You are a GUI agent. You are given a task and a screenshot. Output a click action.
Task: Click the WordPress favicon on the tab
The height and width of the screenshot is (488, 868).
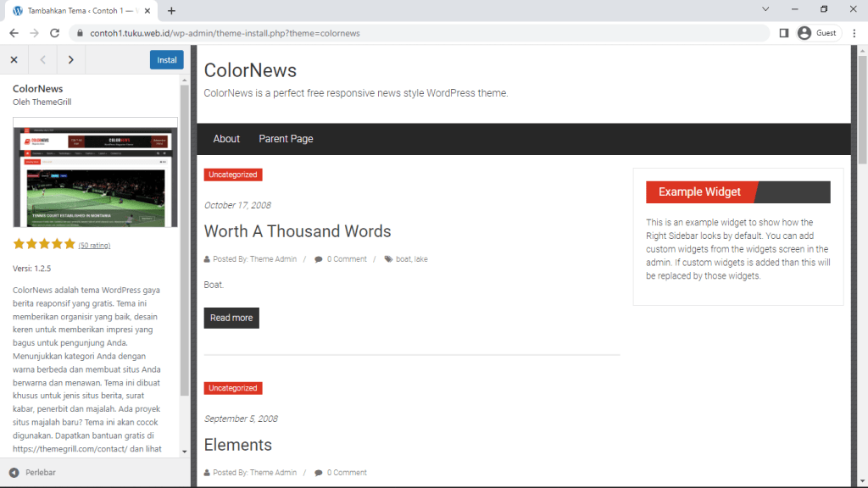(x=18, y=10)
